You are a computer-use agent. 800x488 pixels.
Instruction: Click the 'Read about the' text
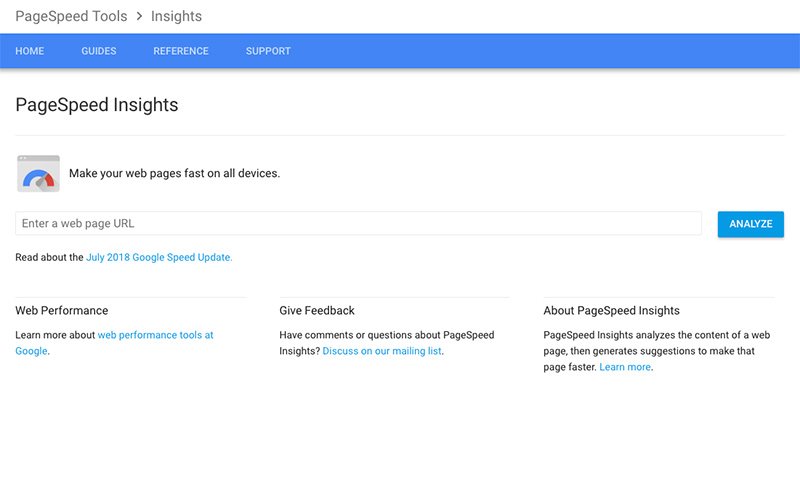tap(49, 257)
